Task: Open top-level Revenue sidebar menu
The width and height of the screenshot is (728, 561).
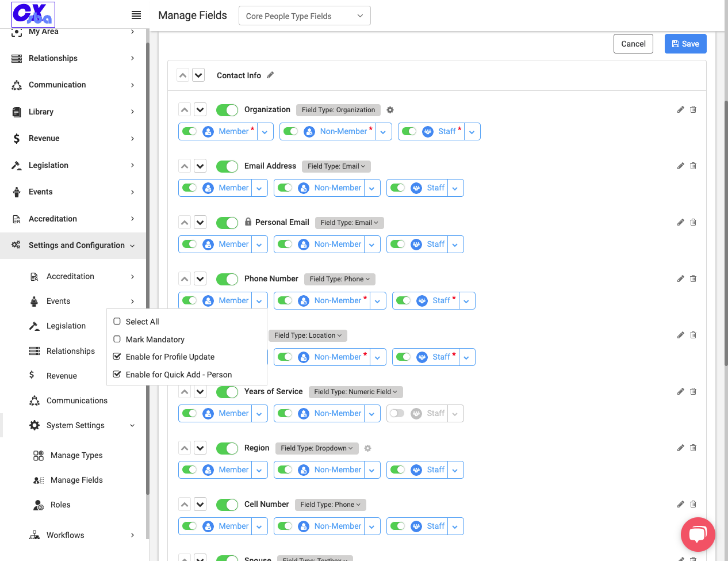Action: coord(73,138)
